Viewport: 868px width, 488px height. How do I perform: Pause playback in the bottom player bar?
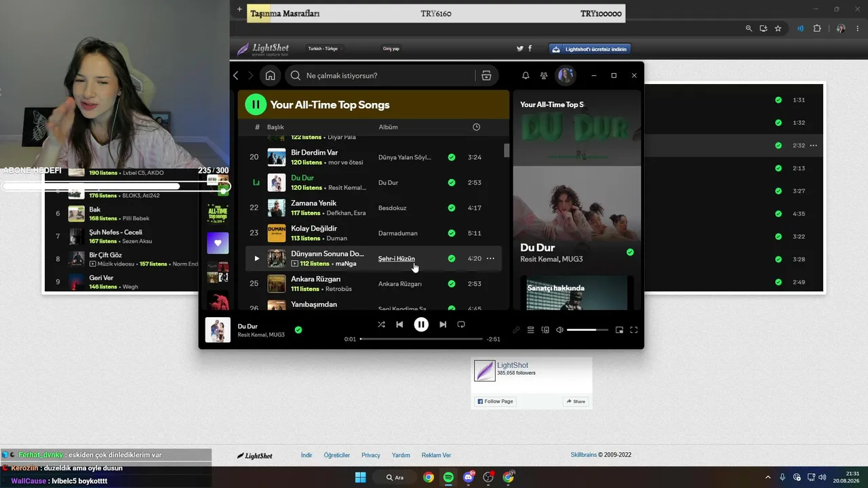tap(421, 325)
